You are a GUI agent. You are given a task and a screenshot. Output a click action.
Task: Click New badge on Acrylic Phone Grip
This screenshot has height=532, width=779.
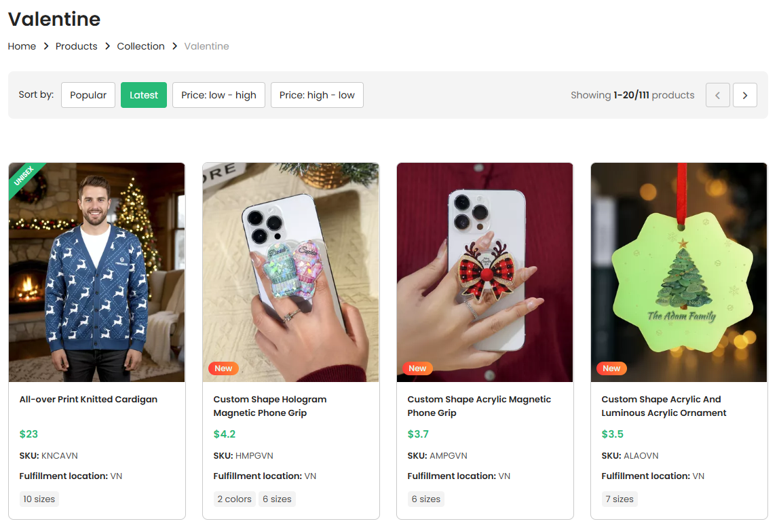417,368
